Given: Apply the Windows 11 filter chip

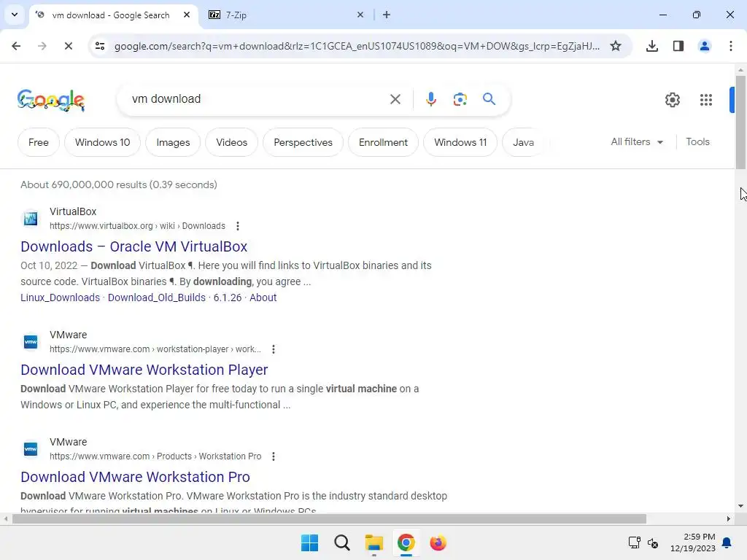Looking at the screenshot, I should pos(460,142).
